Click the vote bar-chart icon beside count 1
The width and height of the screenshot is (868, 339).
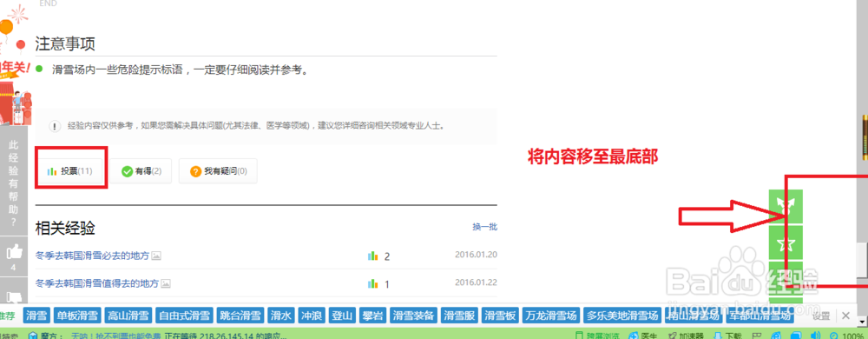tap(372, 284)
